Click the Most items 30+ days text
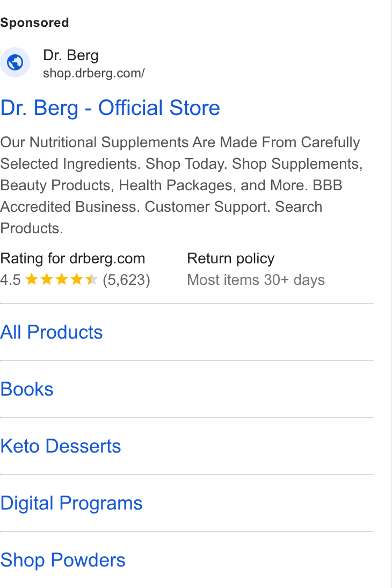 pos(256,279)
